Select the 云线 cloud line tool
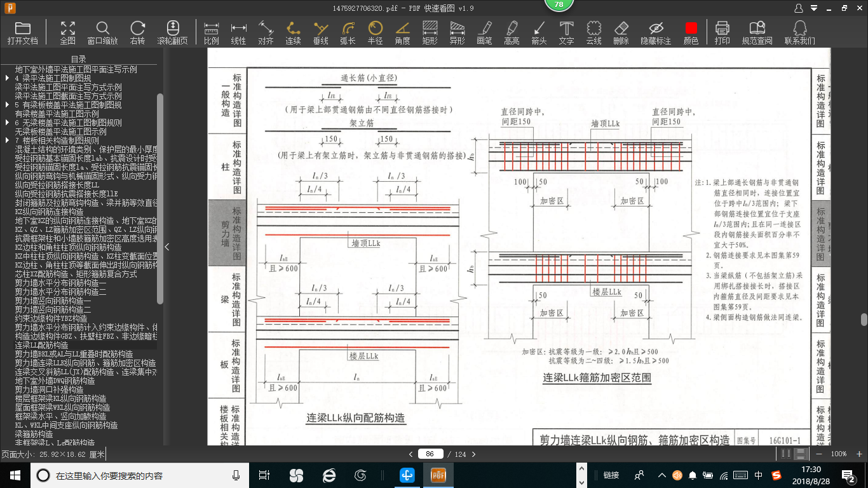Viewport: 868px width, 488px height. (x=593, y=32)
